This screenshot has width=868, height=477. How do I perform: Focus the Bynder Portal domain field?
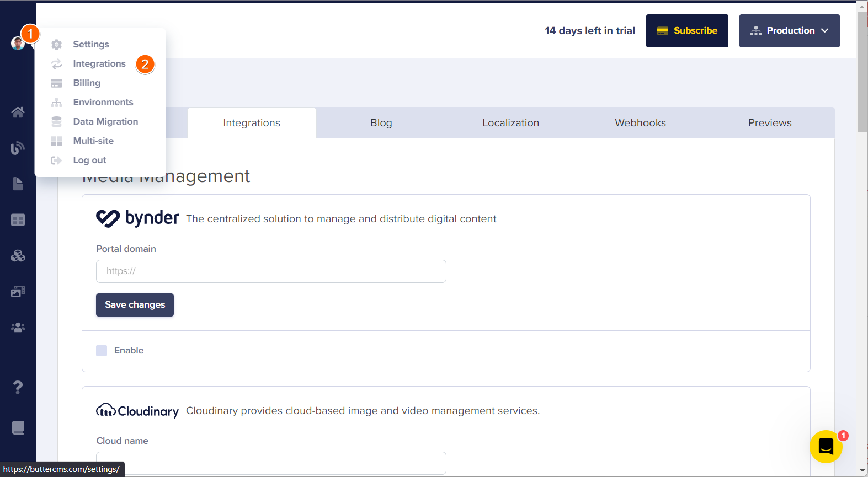(x=271, y=271)
